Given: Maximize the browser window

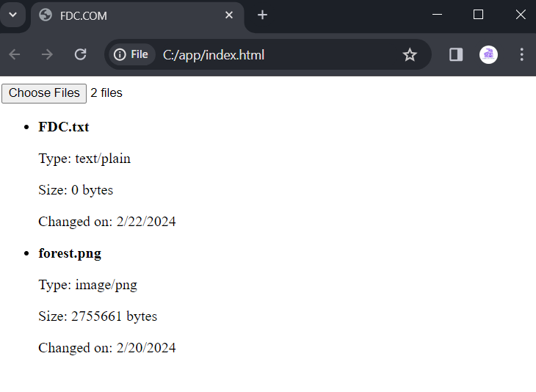Looking at the screenshot, I should click(479, 15).
